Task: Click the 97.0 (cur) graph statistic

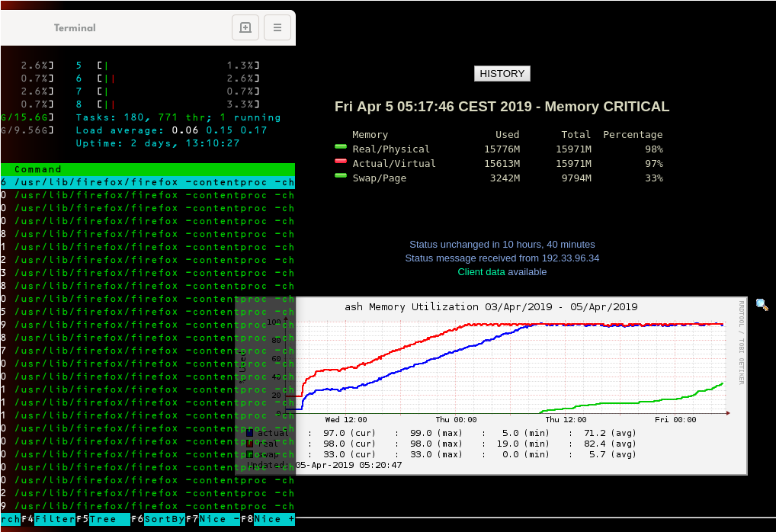Action: 349,433
